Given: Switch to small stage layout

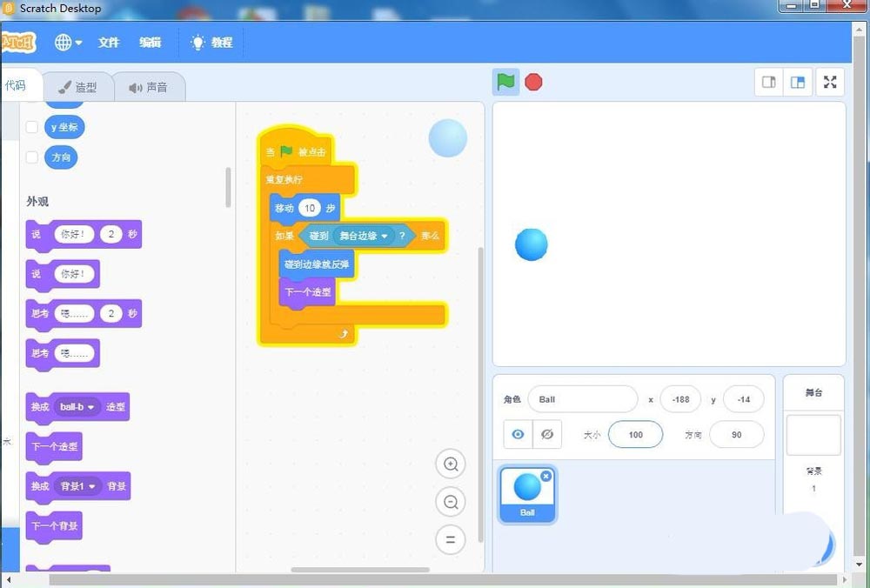Looking at the screenshot, I should tap(768, 82).
